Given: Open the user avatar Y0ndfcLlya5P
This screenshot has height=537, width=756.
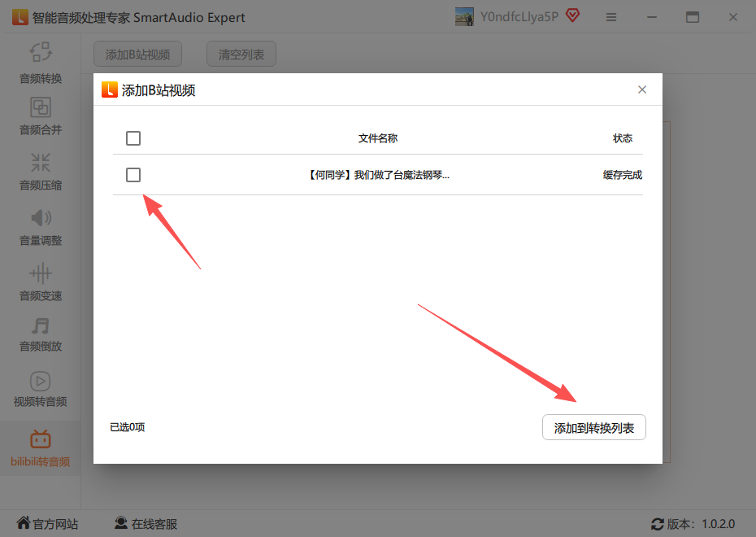Looking at the screenshot, I should 464,17.
